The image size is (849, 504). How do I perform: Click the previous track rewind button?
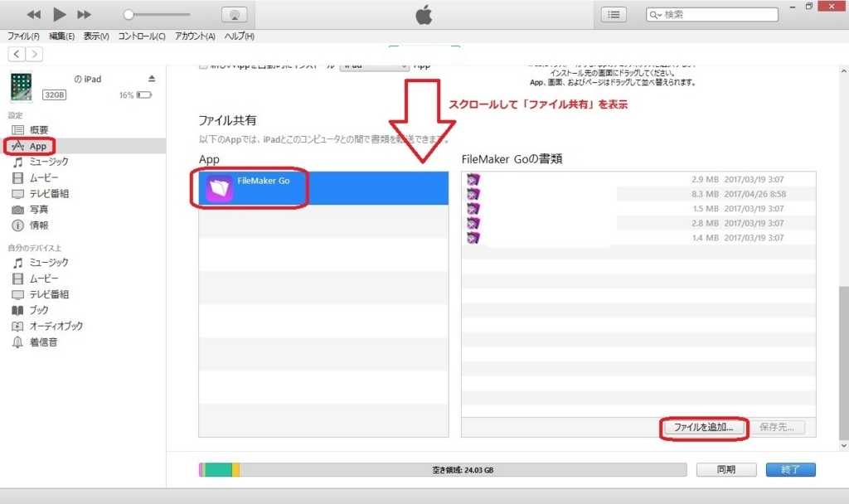(x=33, y=15)
